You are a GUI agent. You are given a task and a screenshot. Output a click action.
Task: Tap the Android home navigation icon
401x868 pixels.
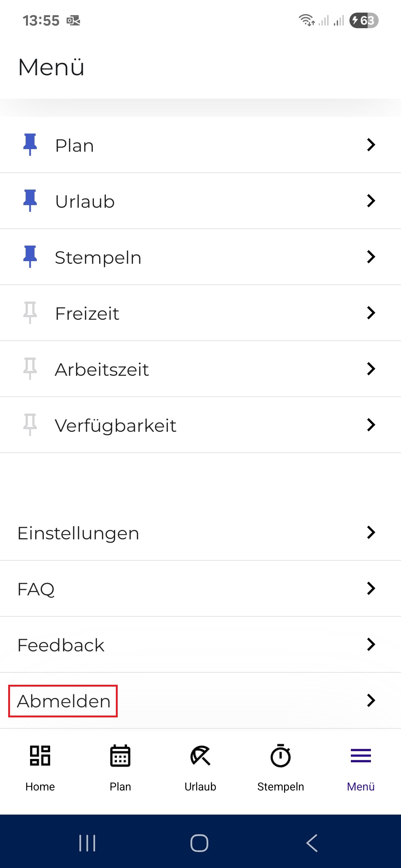199,843
